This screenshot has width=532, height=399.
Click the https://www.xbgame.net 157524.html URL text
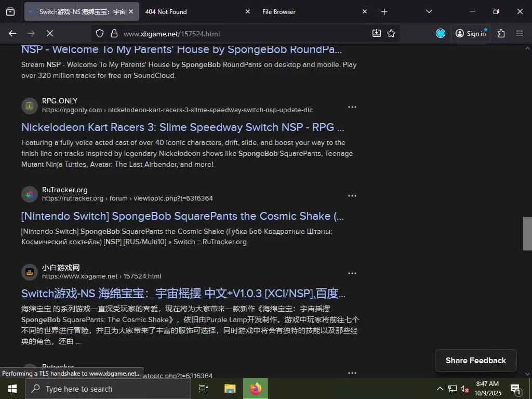101,276
